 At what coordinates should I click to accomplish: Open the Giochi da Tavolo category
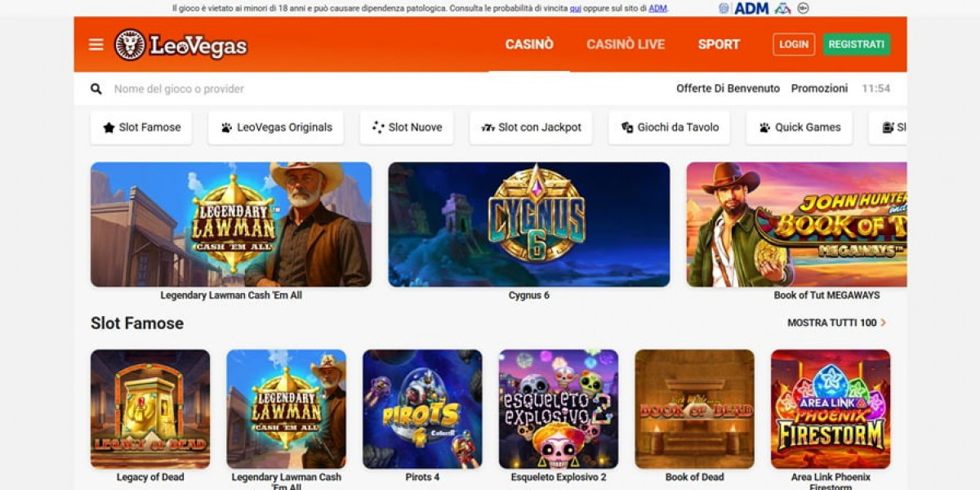point(669,127)
